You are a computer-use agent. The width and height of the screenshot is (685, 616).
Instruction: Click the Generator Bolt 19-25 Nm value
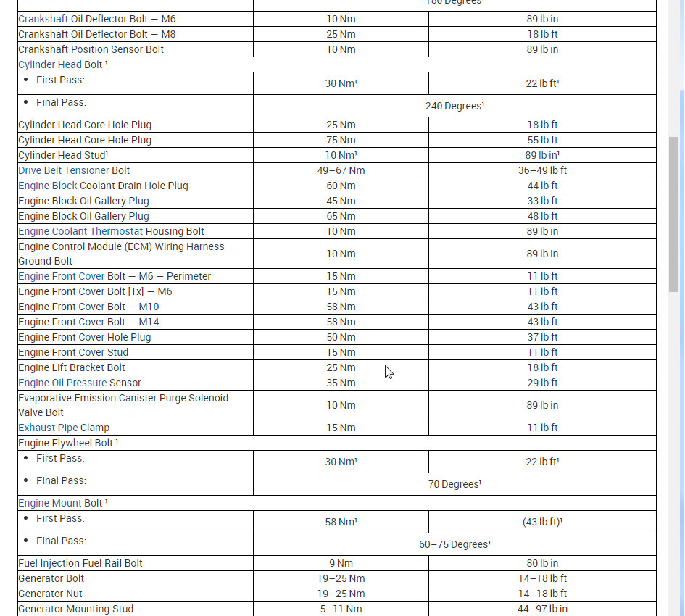pos(341,578)
